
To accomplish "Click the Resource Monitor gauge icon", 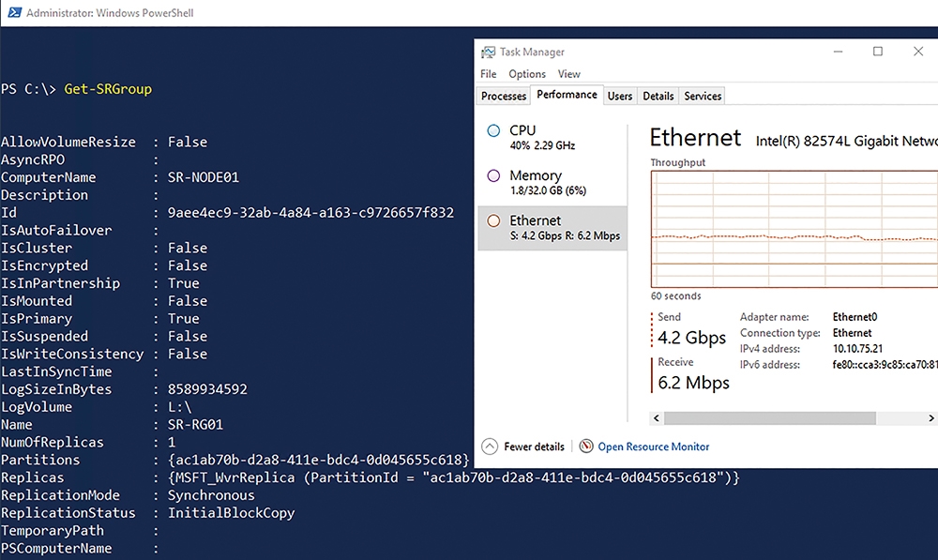I will pyautogui.click(x=586, y=446).
